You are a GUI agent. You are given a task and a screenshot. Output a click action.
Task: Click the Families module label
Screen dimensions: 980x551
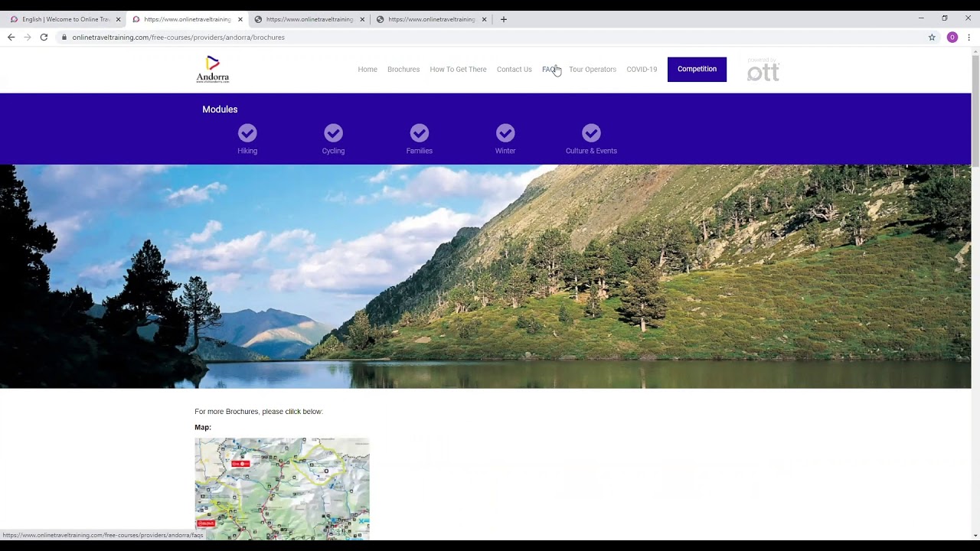click(419, 151)
